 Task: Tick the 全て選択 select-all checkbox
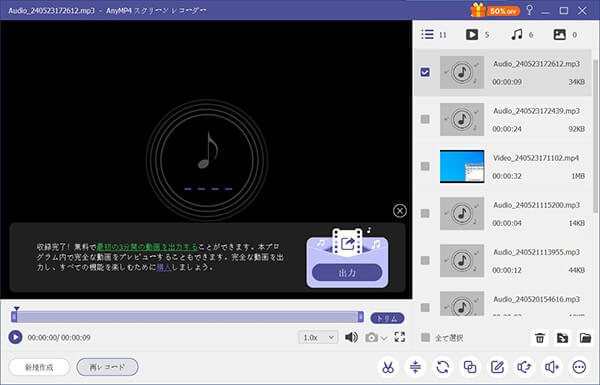(425, 338)
